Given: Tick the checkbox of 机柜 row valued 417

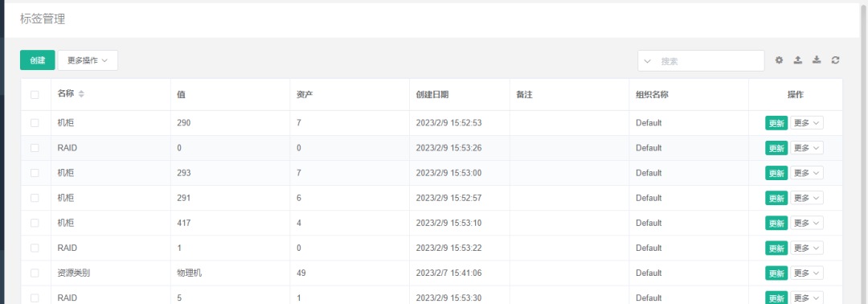Looking at the screenshot, I should click(35, 223).
